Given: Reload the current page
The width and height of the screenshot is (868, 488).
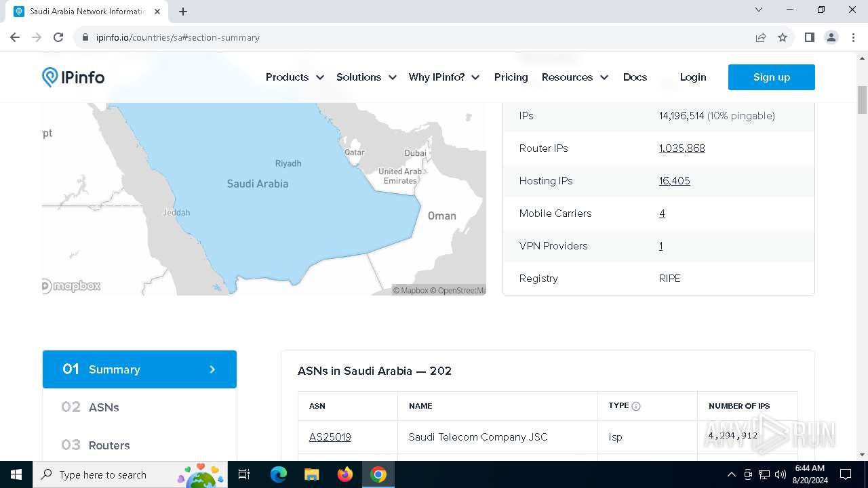Looking at the screenshot, I should 58,37.
